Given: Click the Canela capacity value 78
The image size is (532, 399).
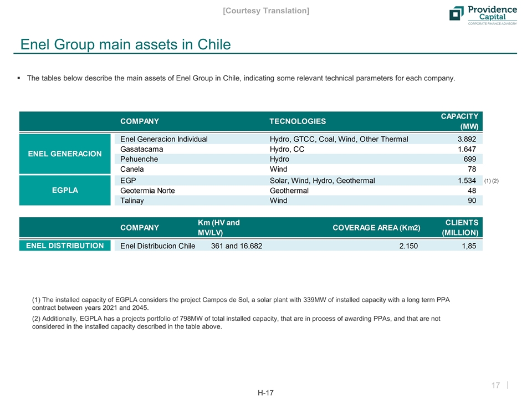Looking at the screenshot, I should [x=471, y=169].
